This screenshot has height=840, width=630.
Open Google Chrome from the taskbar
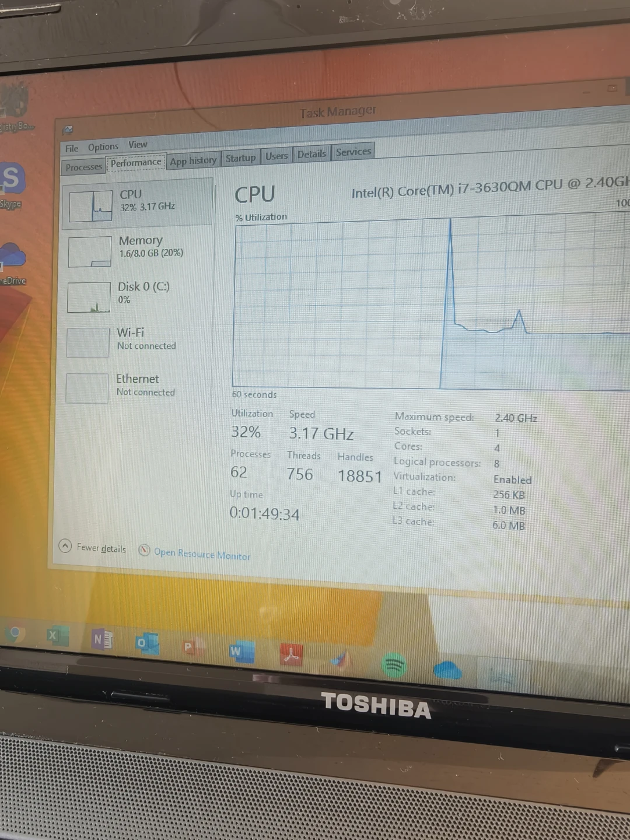15,634
